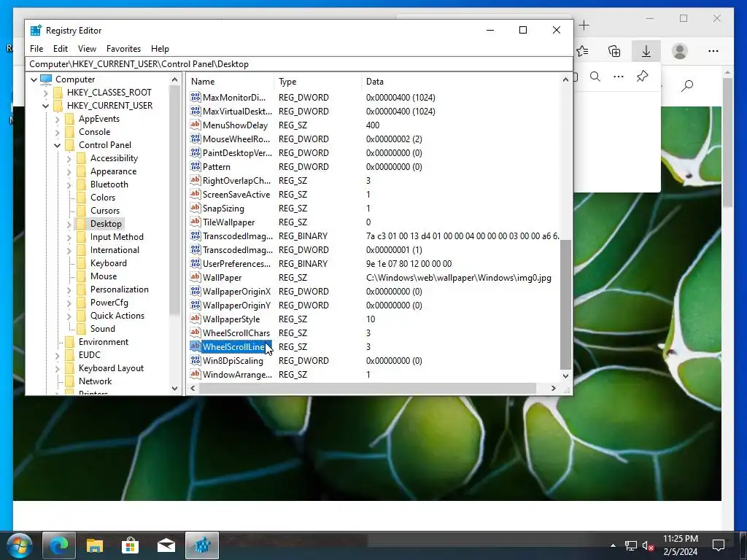Open File Explorer from taskbar
The image size is (747, 560).
click(94, 545)
